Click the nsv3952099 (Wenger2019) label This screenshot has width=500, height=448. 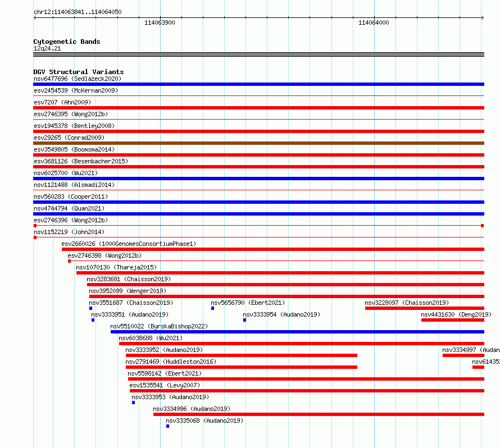[128, 291]
